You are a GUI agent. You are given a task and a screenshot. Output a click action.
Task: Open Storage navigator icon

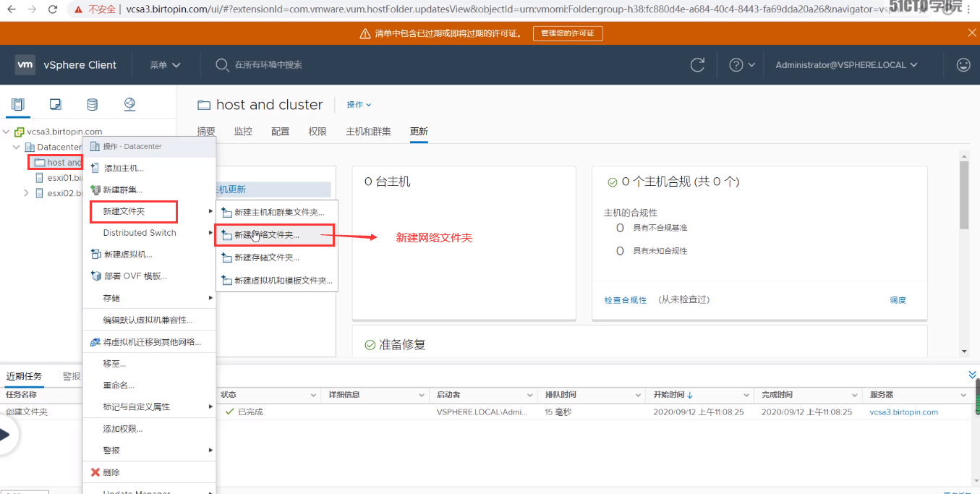tap(92, 104)
